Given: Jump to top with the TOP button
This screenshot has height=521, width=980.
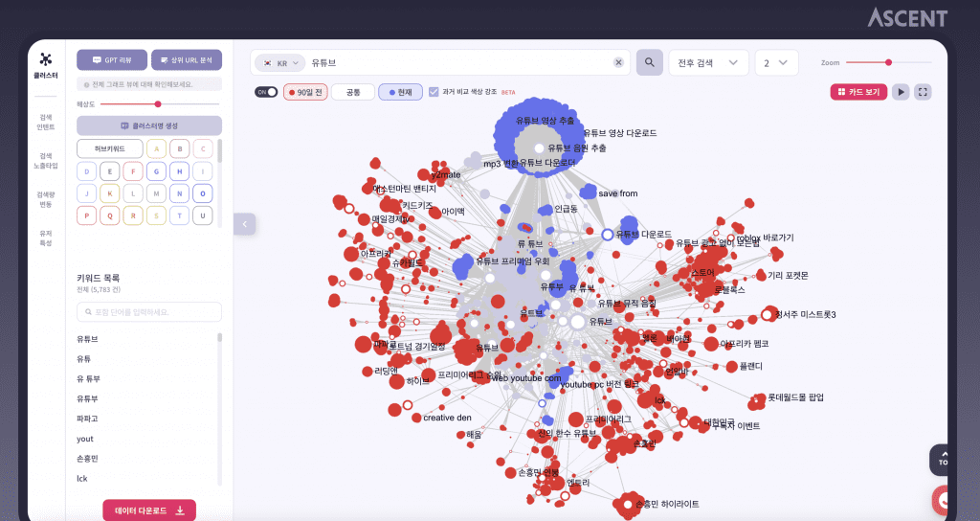Looking at the screenshot, I should coord(940,459).
